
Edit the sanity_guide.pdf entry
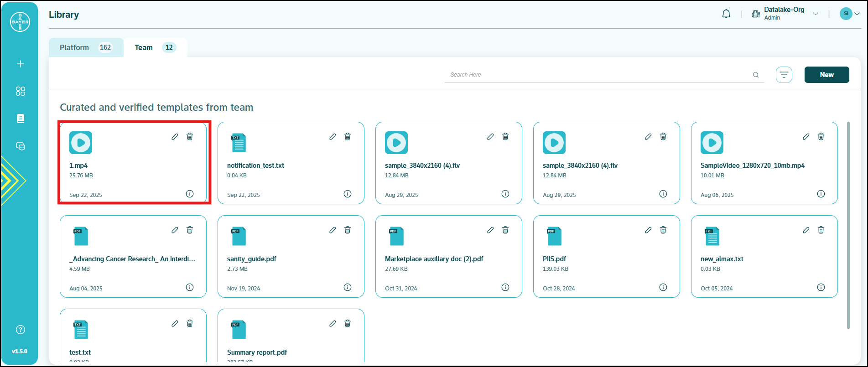pyautogui.click(x=333, y=230)
